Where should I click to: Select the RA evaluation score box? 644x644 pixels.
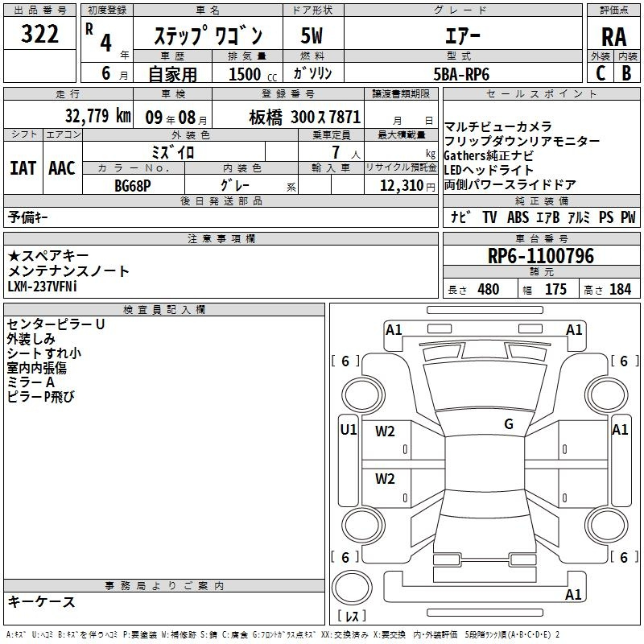613,34
